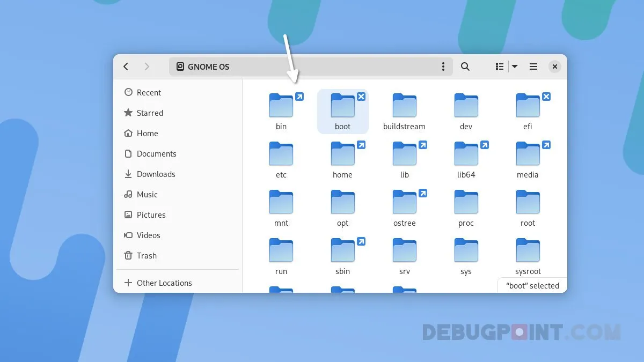
Task: Open the search icon in the header bar
Action: click(465, 67)
